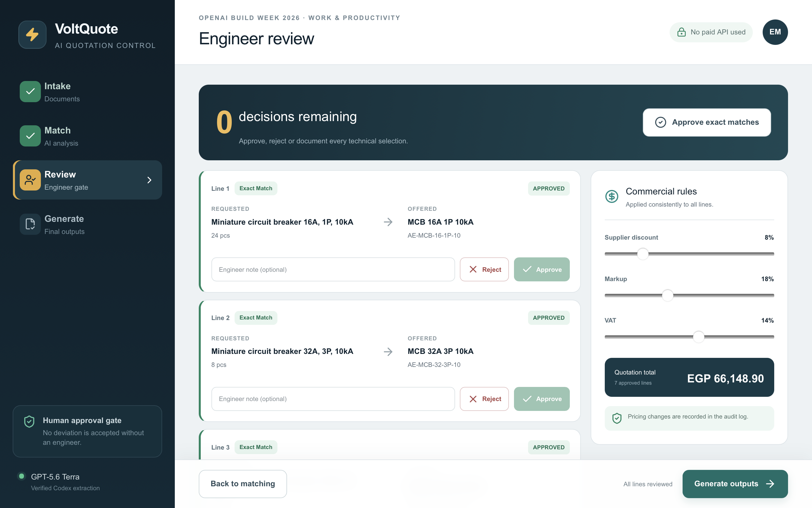Click 'Pricing changes are recorded in the audit log'
Image resolution: width=812 pixels, height=508 pixels.
[688, 417]
